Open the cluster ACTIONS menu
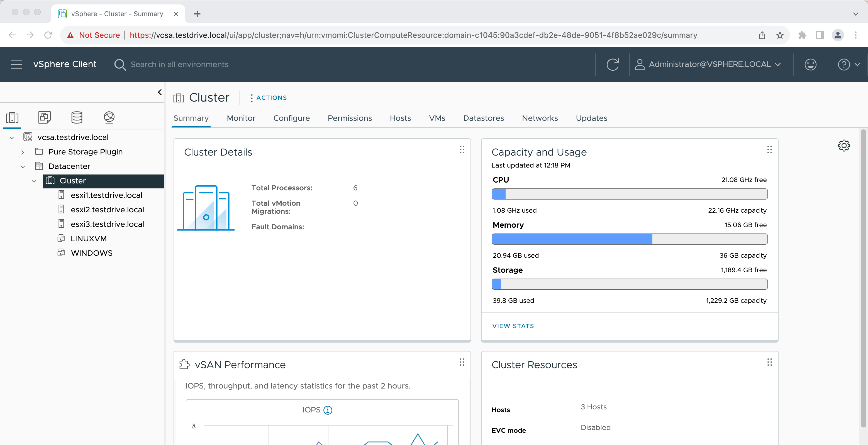 pos(269,98)
